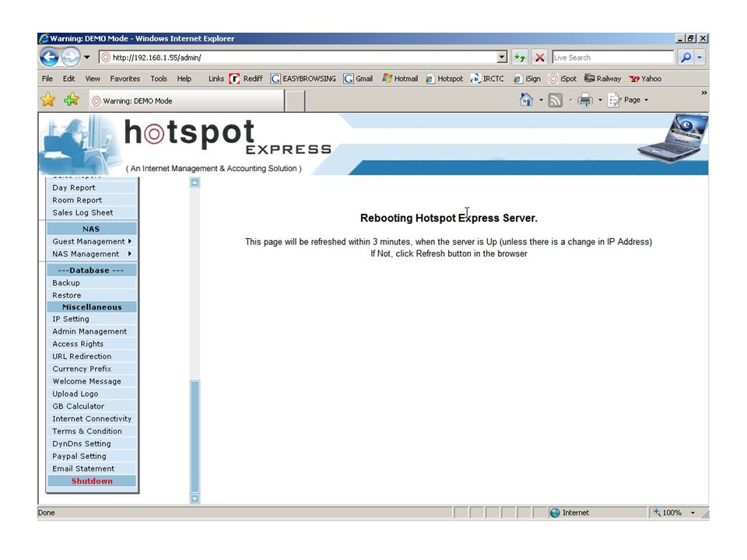747x560 pixels.
Task: Open Backup under Database
Action: (x=92, y=283)
